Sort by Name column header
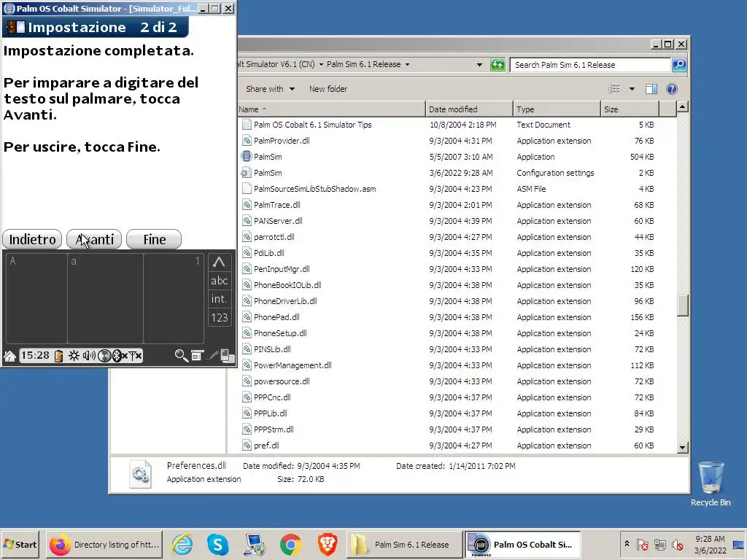747x560 pixels. [332, 109]
